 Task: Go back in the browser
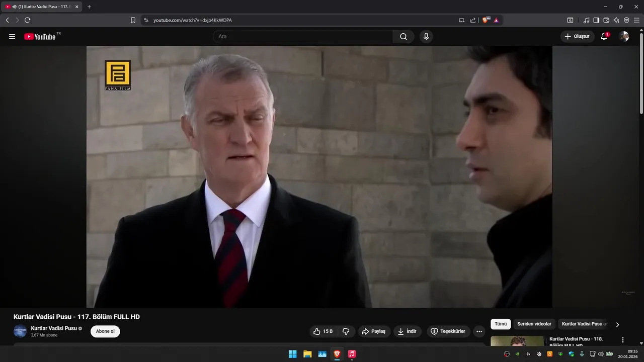pyautogui.click(x=7, y=20)
